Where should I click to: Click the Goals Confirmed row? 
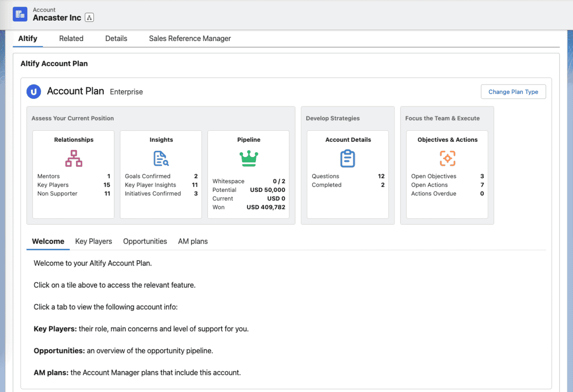point(161,176)
